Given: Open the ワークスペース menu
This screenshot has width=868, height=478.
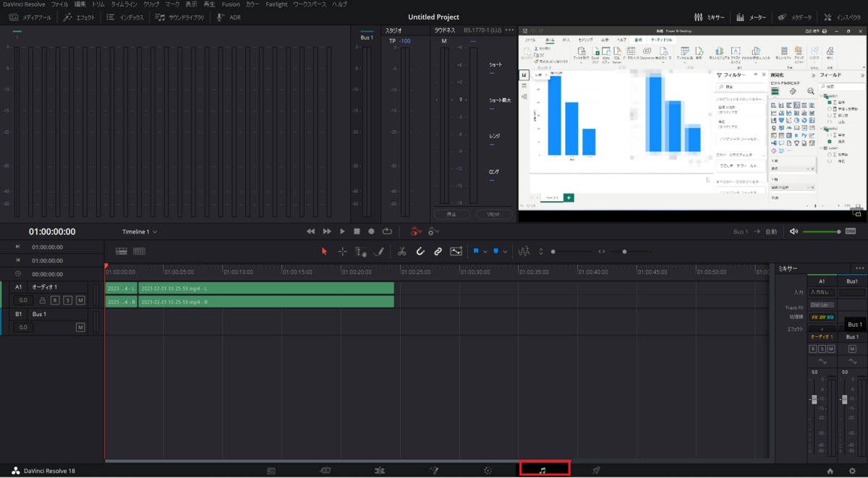Looking at the screenshot, I should point(310,4).
